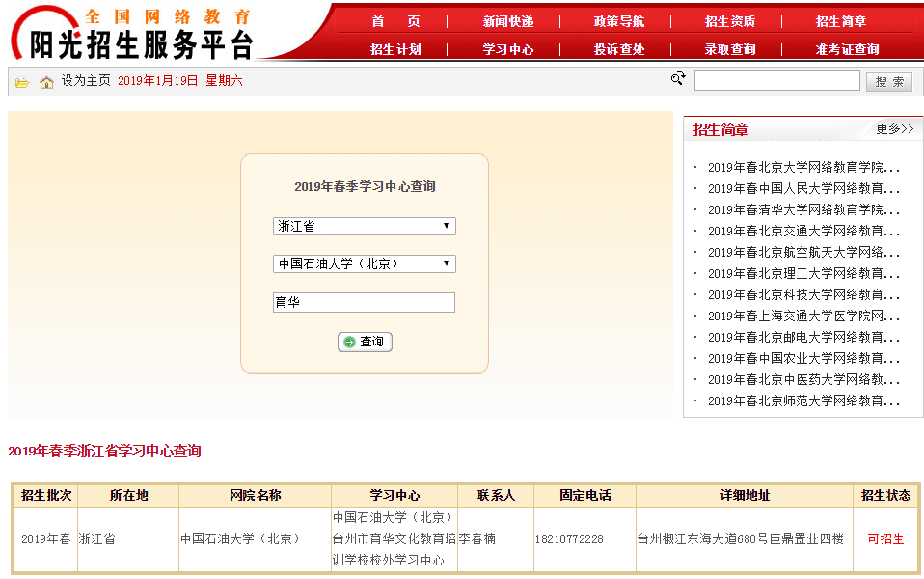Open 投诉查处 navigation item

tap(619, 49)
